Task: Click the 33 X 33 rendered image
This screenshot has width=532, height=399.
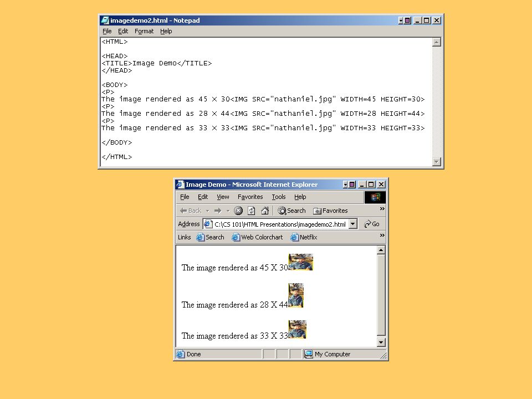Action: coord(297,329)
